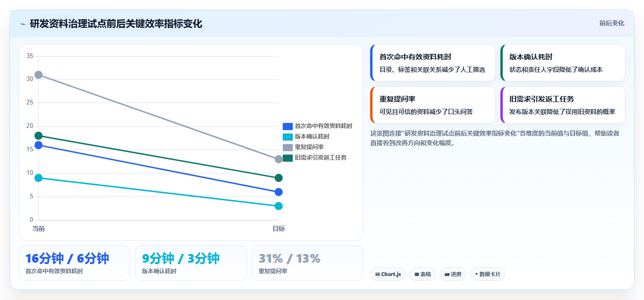The width and height of the screenshot is (644, 300).
Task: Click the Chart.js tag chip
Action: [388, 274]
